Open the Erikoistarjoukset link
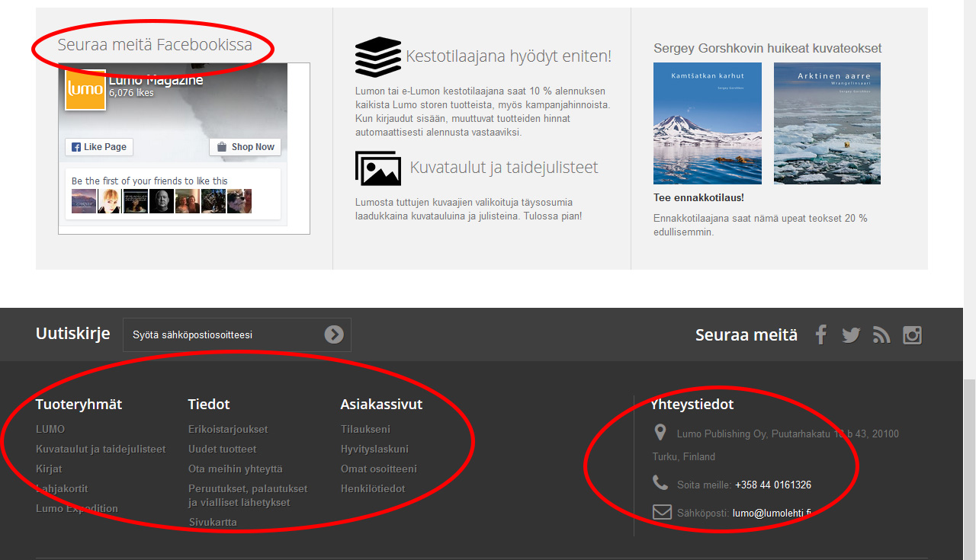Screen dimensions: 976x560 pyautogui.click(x=228, y=429)
